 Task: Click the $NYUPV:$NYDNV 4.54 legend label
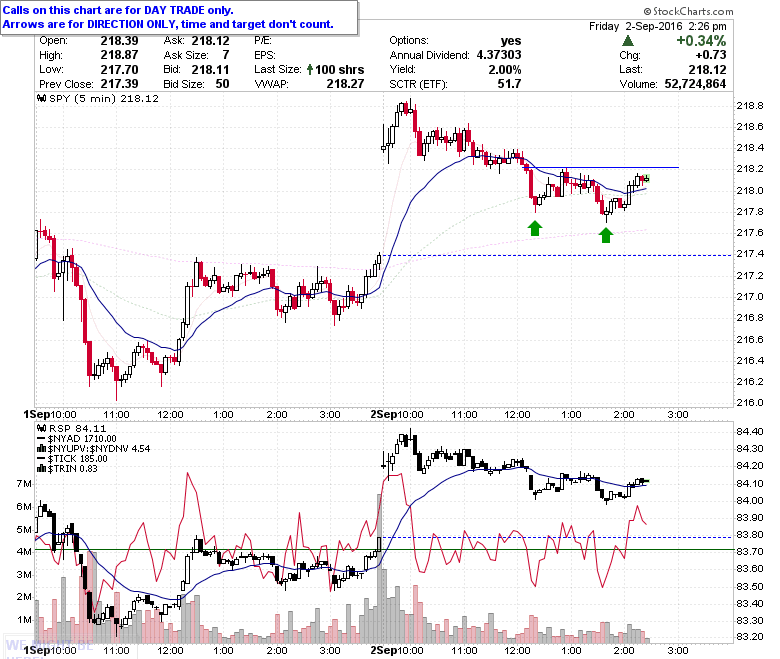pyautogui.click(x=99, y=449)
